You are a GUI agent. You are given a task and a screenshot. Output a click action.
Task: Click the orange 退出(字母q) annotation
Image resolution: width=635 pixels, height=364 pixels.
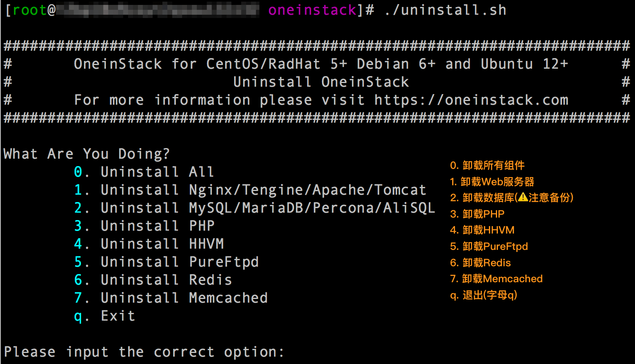click(484, 295)
